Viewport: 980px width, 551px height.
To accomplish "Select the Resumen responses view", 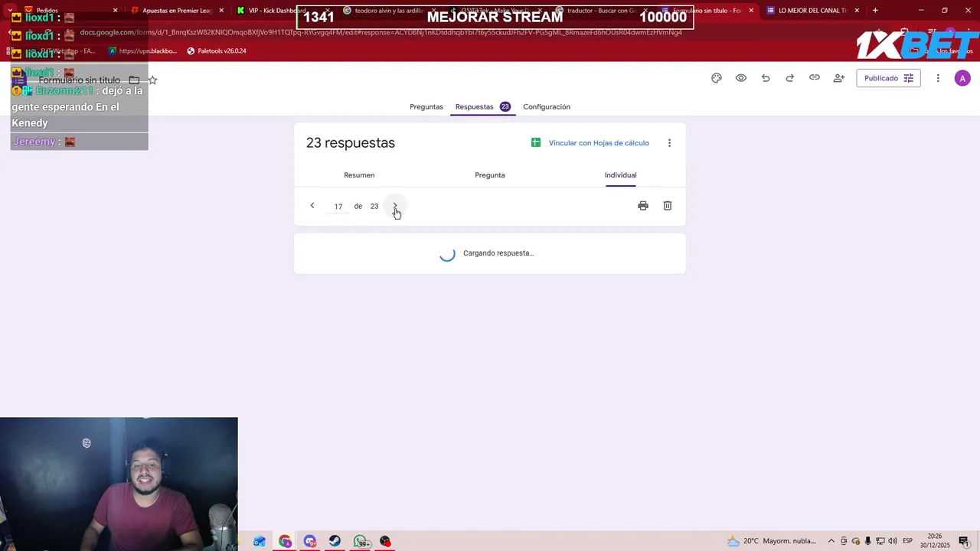I will click(359, 175).
